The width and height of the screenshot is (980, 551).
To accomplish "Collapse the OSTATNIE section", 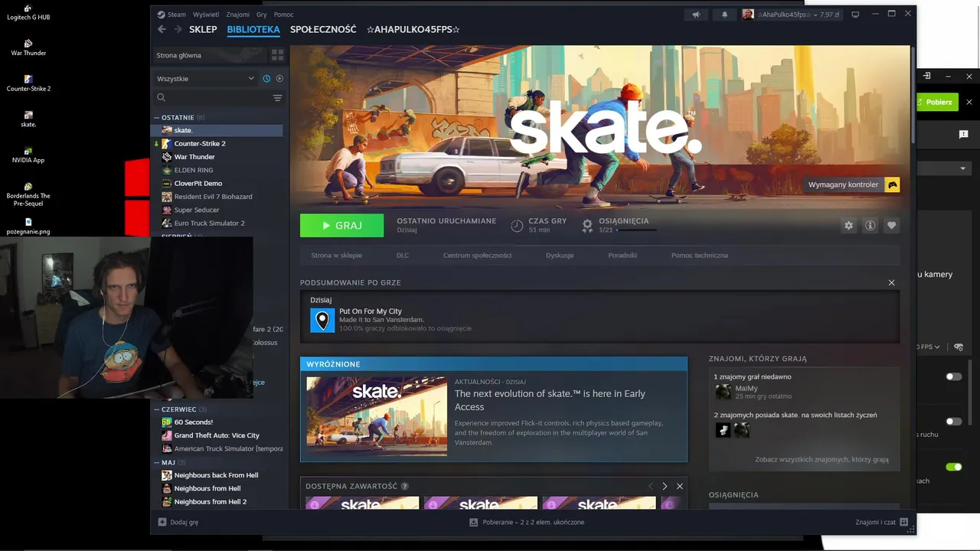I will point(157,118).
